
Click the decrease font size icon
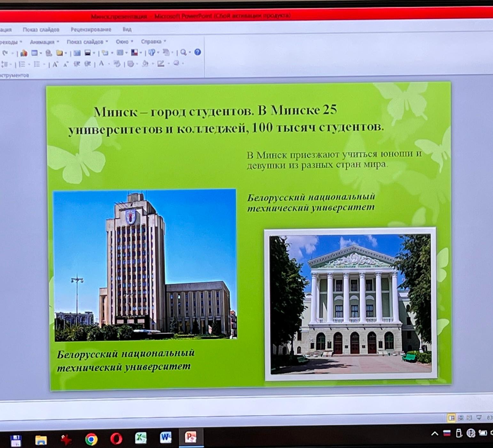tap(66, 64)
